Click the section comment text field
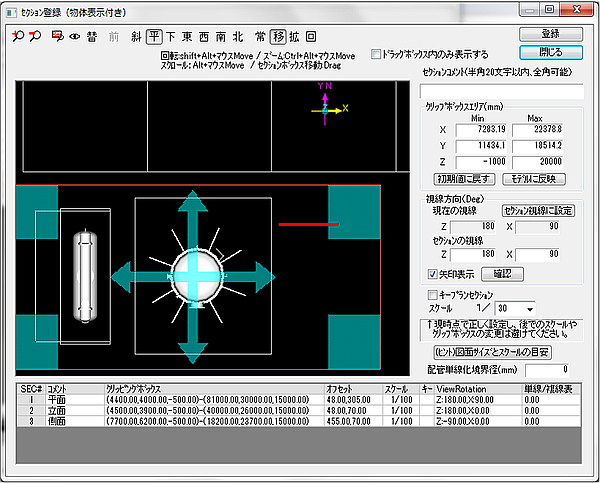The height and width of the screenshot is (483, 600). click(500, 92)
